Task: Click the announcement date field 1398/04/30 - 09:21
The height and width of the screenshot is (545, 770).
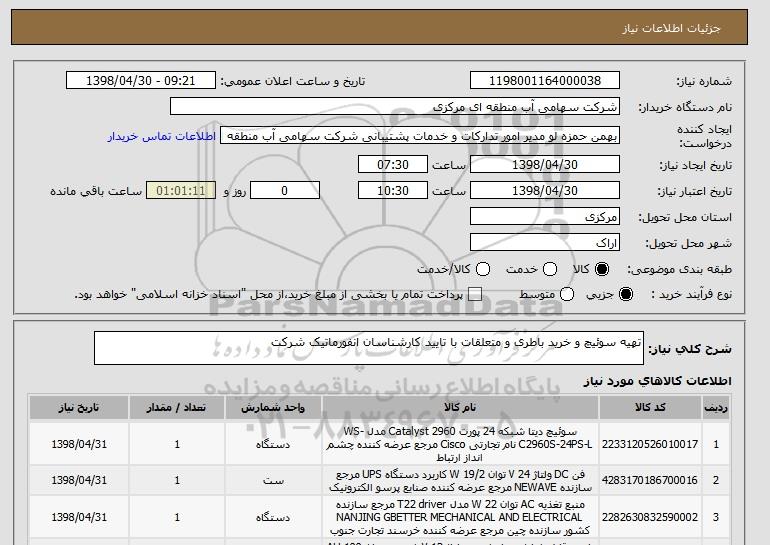Action: [141, 81]
